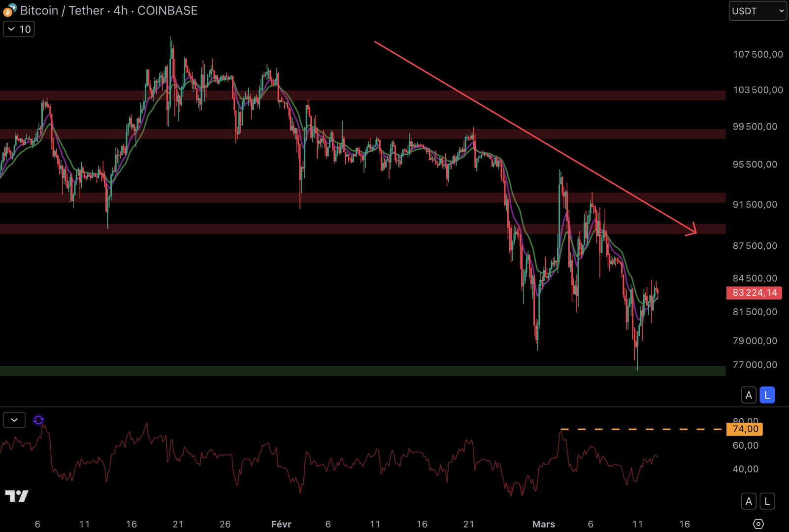
Task: Toggle auto scale A on main price pane
Action: click(x=749, y=395)
